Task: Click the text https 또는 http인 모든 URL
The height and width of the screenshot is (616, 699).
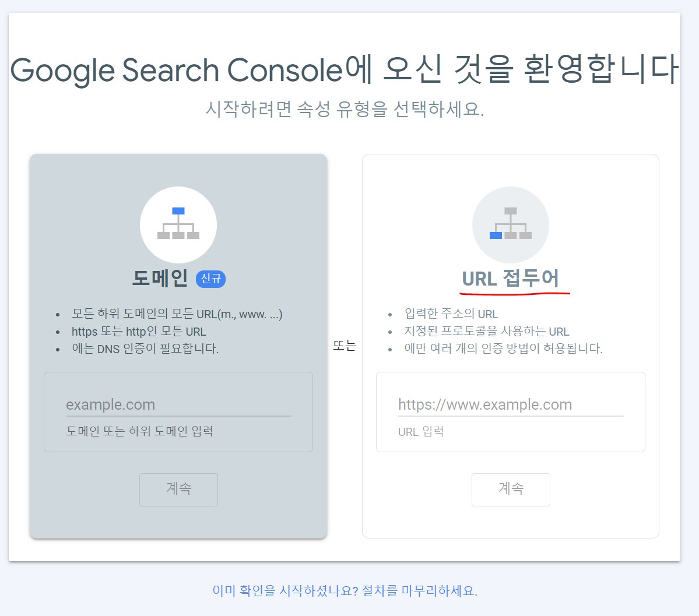Action: 139,332
